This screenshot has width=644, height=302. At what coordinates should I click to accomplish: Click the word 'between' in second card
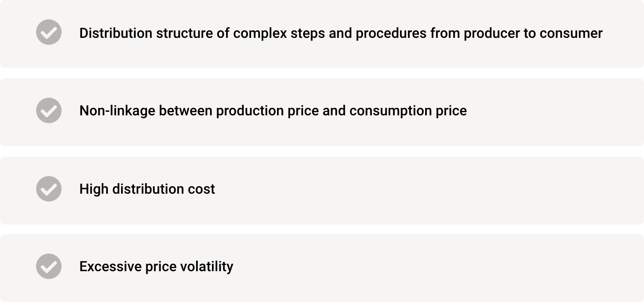click(185, 111)
